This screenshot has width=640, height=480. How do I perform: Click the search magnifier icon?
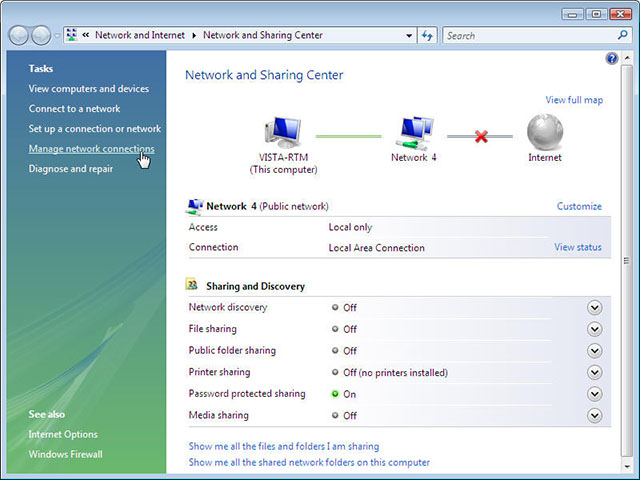pyautogui.click(x=622, y=35)
